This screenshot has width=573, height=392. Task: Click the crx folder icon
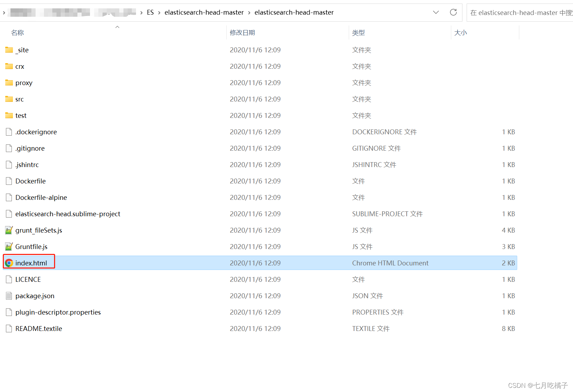9,66
